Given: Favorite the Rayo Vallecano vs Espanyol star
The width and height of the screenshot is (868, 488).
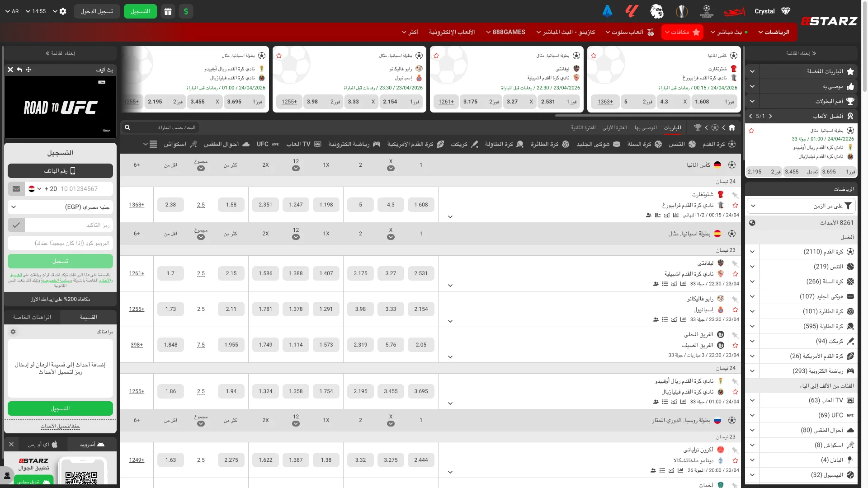Looking at the screenshot, I should click(735, 310).
